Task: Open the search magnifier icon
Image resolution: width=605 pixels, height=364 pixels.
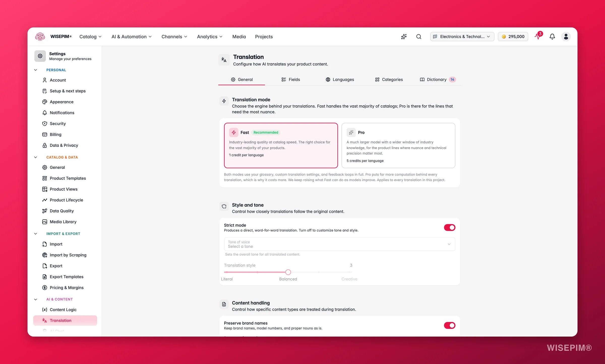Action: point(419,37)
